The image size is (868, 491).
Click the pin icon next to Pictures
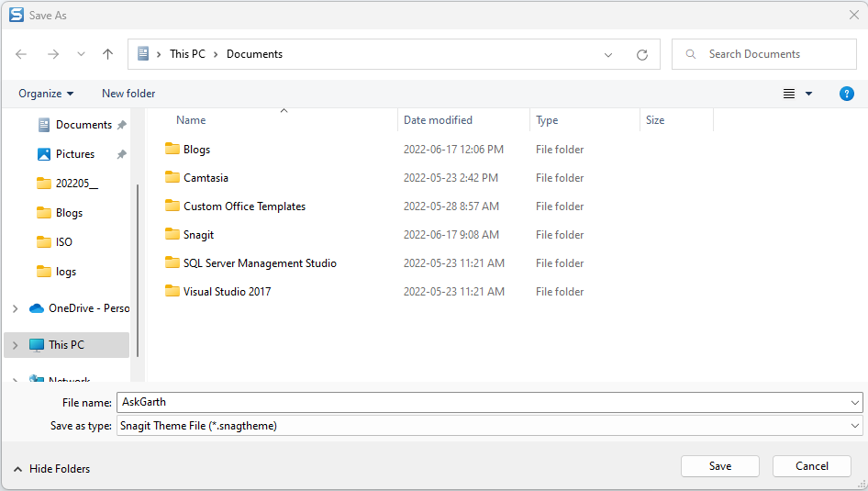[x=121, y=154]
